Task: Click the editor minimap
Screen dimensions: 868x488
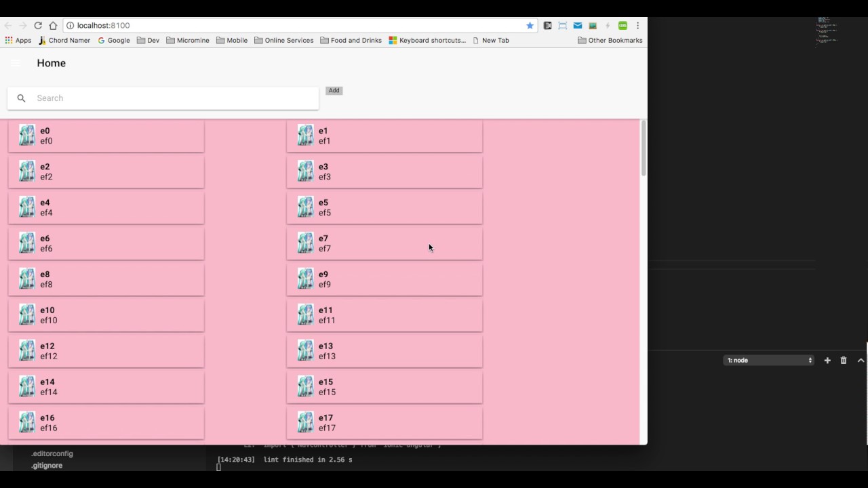Action: [827, 32]
